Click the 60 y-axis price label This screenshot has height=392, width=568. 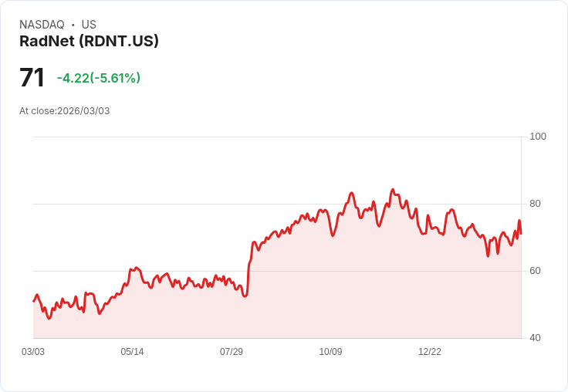pyautogui.click(x=535, y=271)
